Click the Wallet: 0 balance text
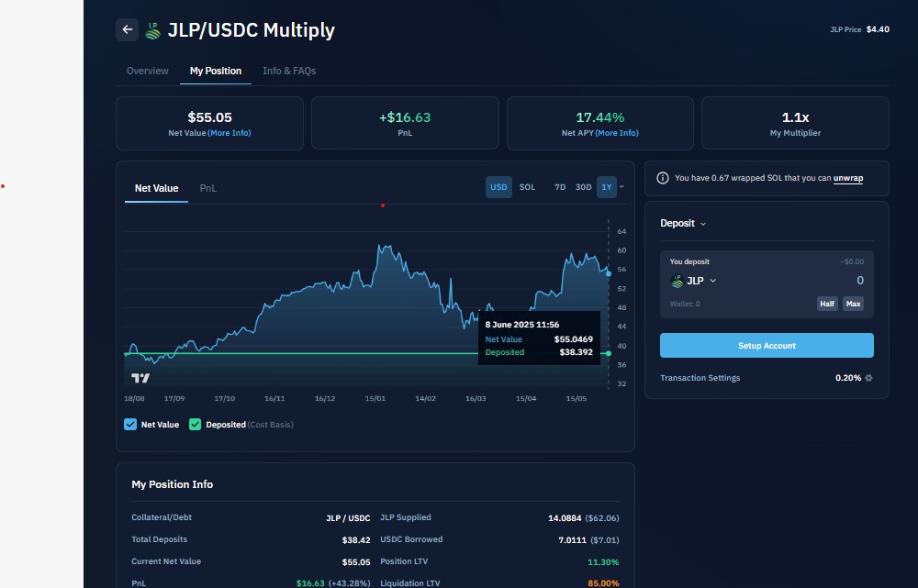Viewport: 918px width, 588px height. [685, 304]
